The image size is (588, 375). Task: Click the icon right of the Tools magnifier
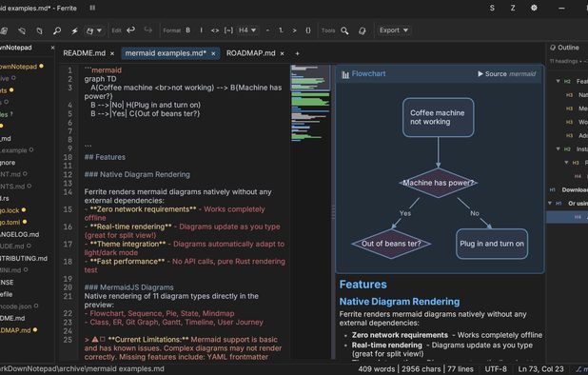point(363,30)
